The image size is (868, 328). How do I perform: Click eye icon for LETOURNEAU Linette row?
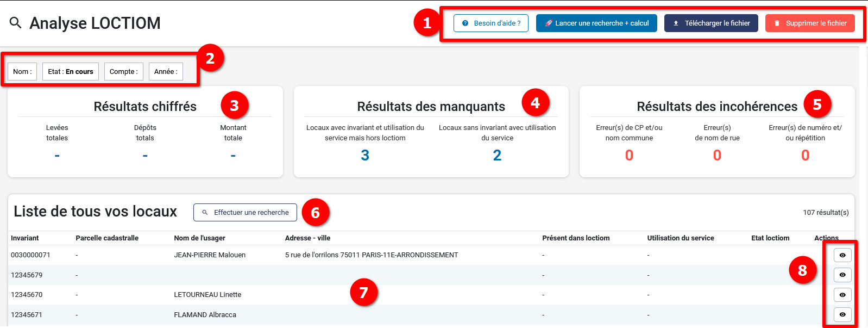(x=842, y=295)
